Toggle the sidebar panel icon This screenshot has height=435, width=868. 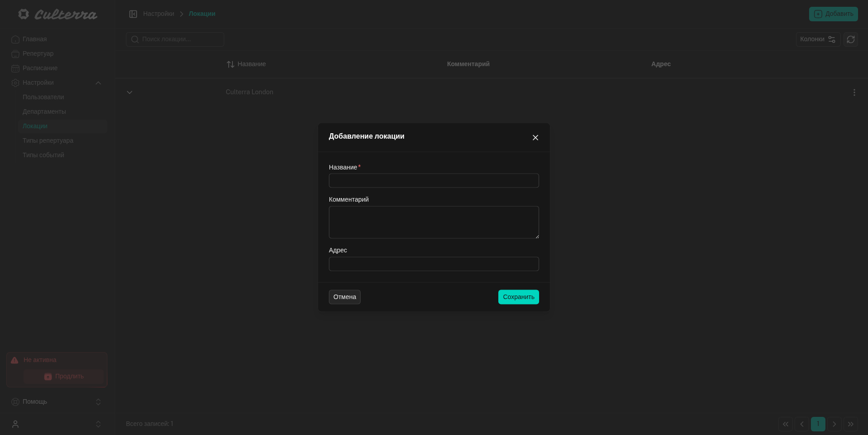pos(133,14)
